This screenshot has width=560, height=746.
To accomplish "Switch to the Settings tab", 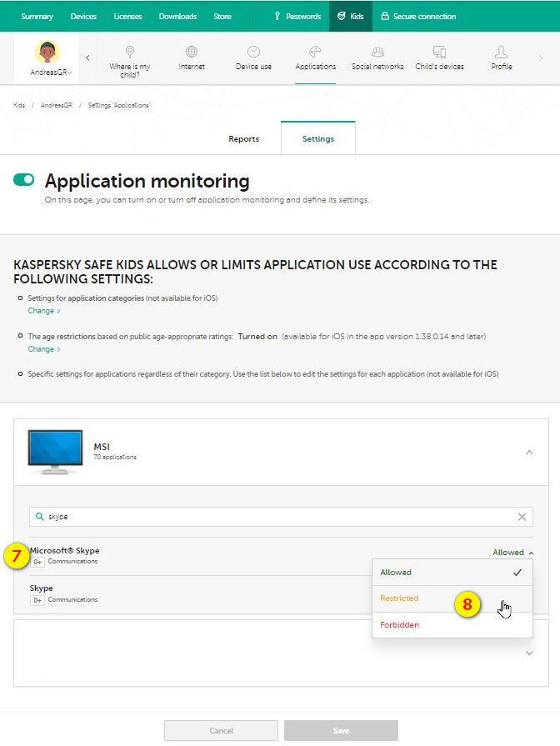I will pos(317,138).
